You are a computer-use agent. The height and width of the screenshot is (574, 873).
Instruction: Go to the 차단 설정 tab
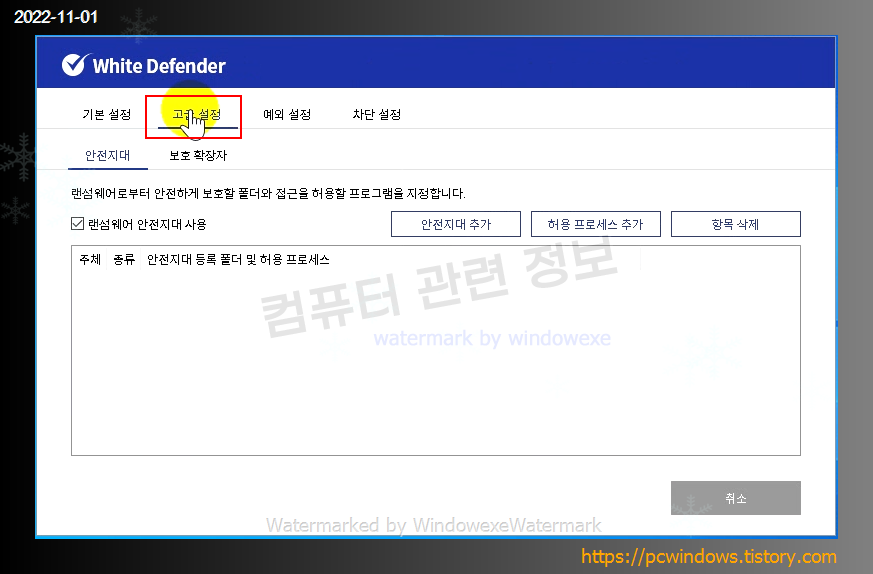377,115
